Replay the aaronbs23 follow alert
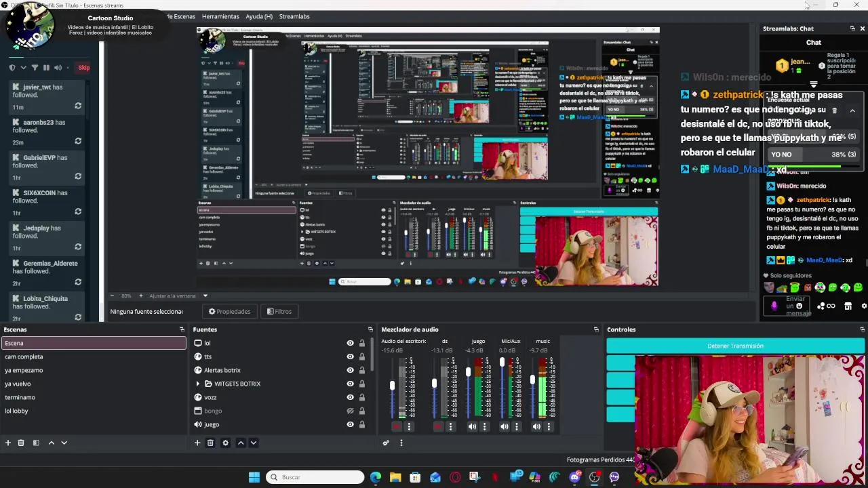868x488 pixels. coord(78,141)
